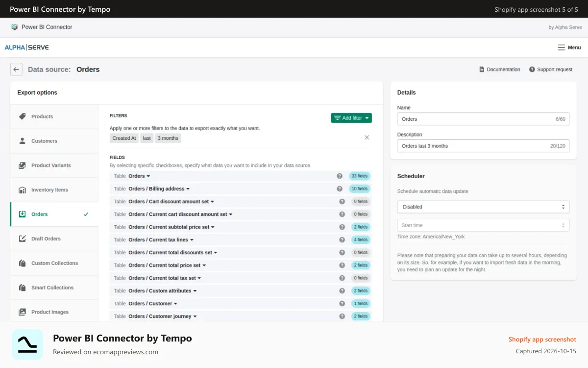Viewport: 588px width, 368px height.
Task: Expand Orders / Current cart discount amount set
Action: point(180,214)
